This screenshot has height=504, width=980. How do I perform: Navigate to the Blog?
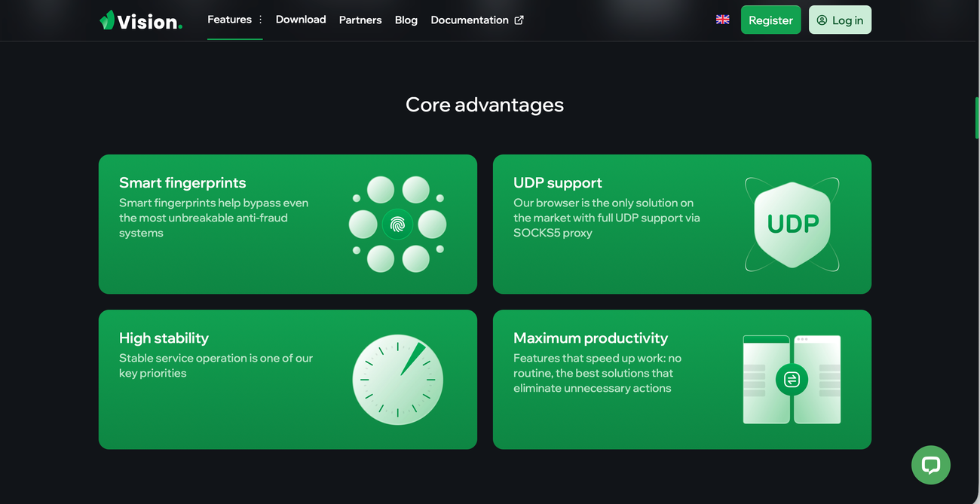pos(406,20)
